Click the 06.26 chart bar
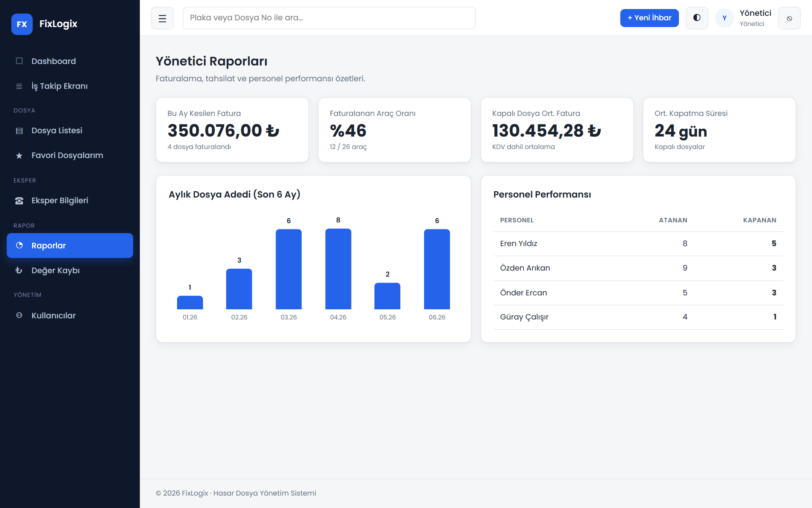This screenshot has width=812, height=508. pos(437,269)
